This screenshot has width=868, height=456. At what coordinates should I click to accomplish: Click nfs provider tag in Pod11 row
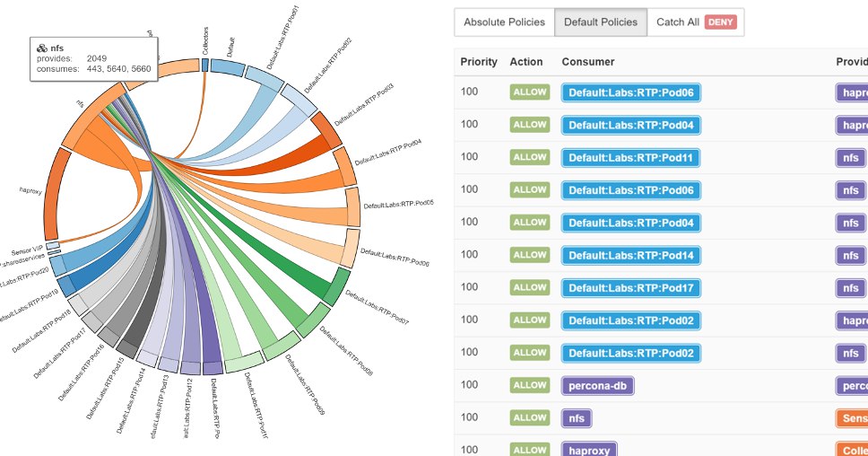850,158
